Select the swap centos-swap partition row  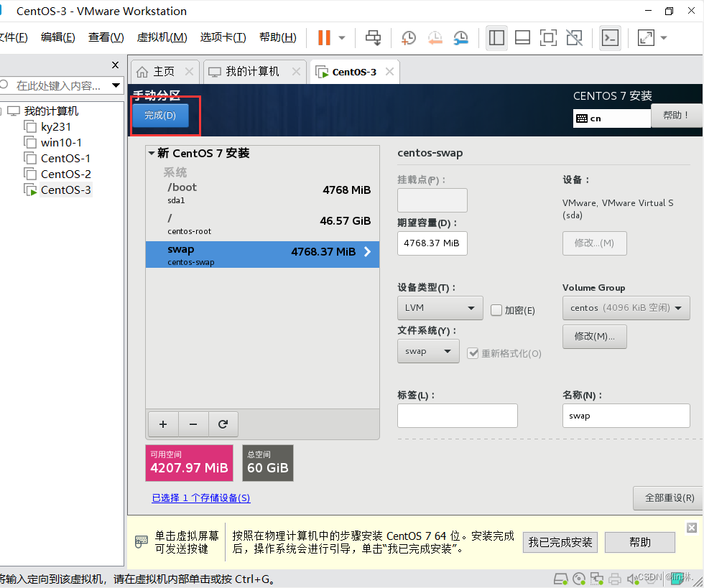262,254
